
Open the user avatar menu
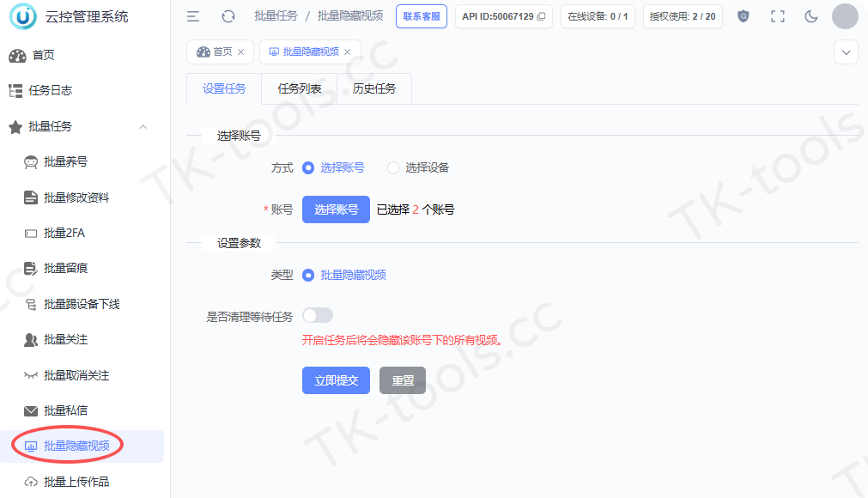click(x=845, y=16)
